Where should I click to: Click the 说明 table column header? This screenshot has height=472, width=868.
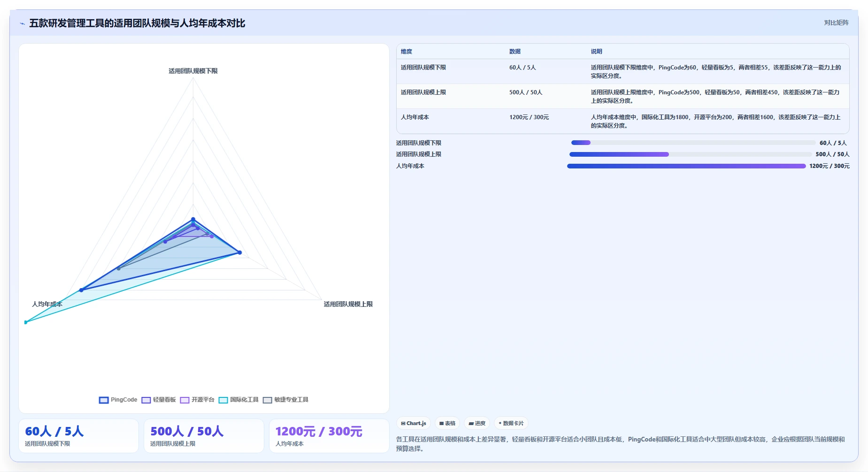tap(596, 52)
